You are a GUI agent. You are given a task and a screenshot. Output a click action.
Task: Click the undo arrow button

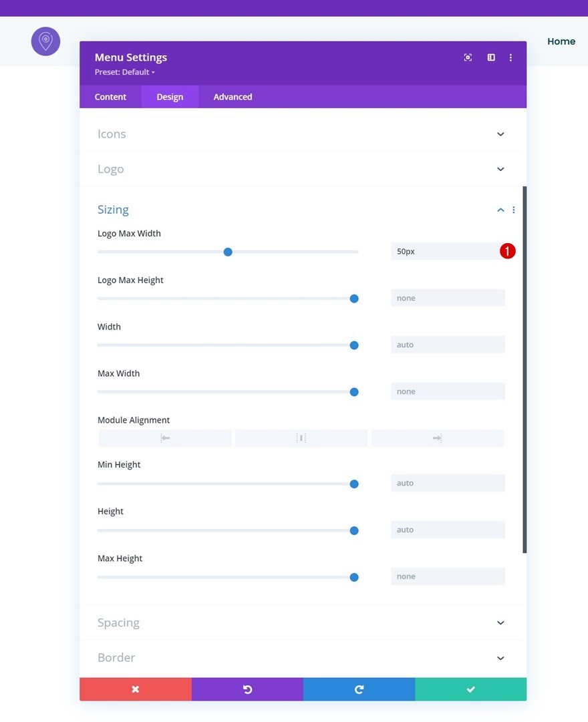click(x=247, y=689)
